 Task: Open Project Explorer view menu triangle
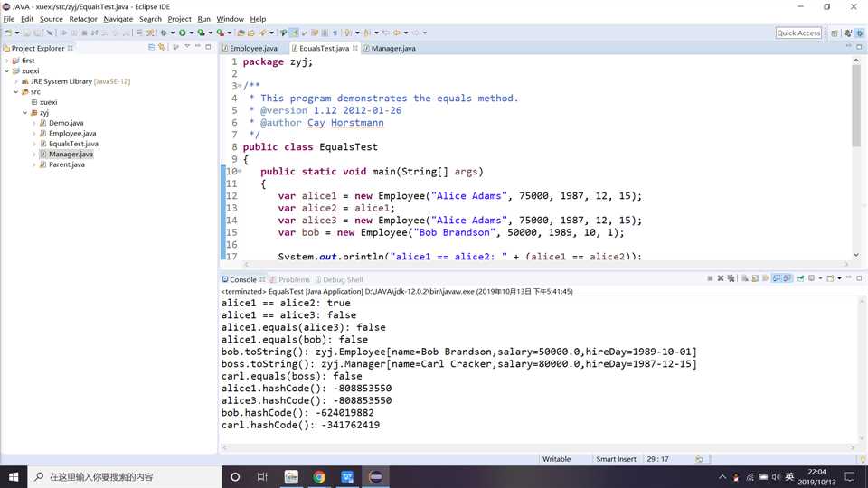(187, 47)
